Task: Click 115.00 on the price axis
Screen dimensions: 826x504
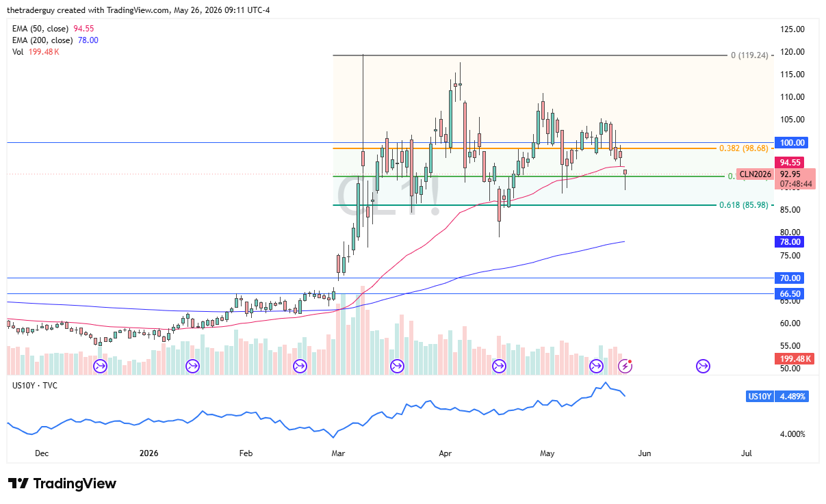Action: tap(791, 75)
